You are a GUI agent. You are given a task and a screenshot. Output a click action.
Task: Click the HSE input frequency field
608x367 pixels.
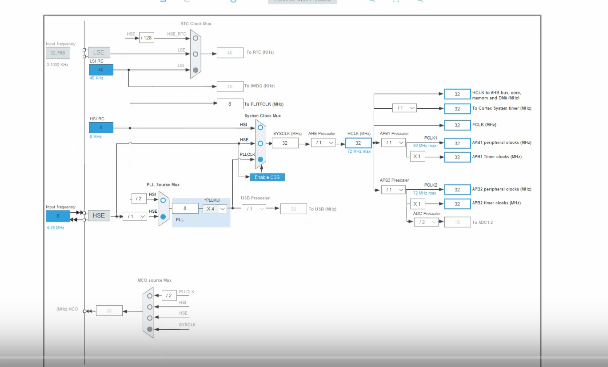click(58, 216)
